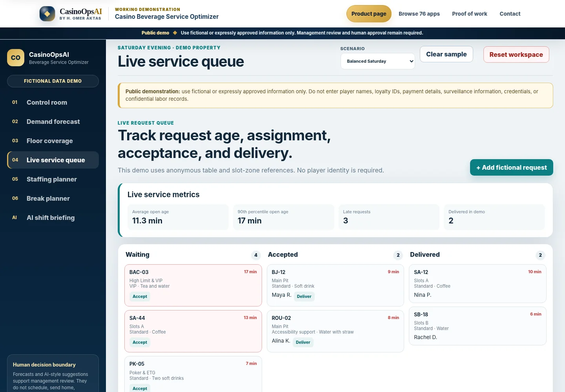The width and height of the screenshot is (565, 392).
Task: Click the 10 min age on SA-12
Action: (535, 272)
